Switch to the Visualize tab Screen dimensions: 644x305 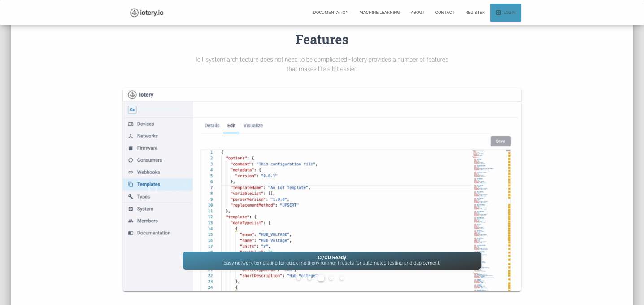tap(253, 126)
